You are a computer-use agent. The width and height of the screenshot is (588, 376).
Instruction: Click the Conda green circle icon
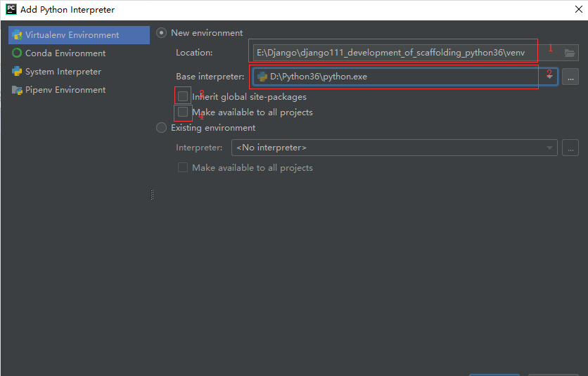click(x=17, y=53)
